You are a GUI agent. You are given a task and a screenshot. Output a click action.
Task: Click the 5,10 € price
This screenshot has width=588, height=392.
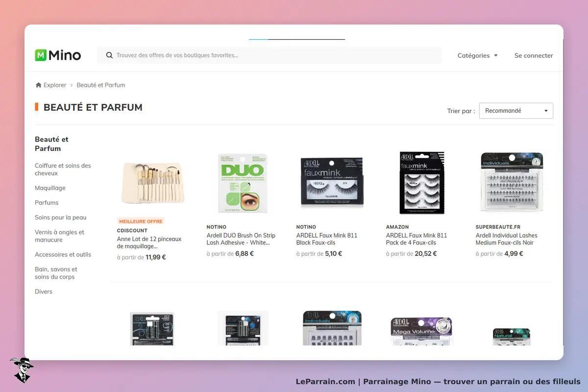point(334,254)
